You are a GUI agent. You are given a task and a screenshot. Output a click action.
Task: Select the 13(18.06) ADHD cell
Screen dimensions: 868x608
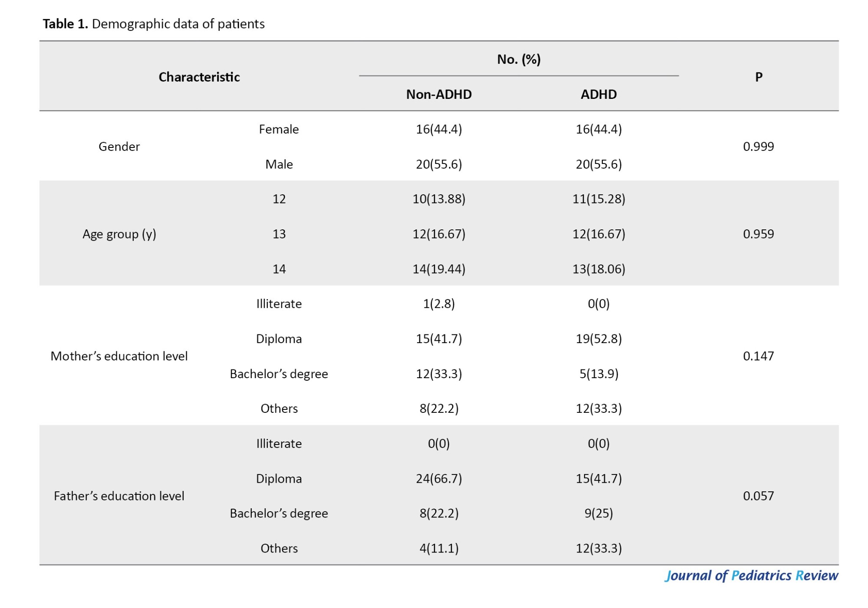[x=598, y=269]
